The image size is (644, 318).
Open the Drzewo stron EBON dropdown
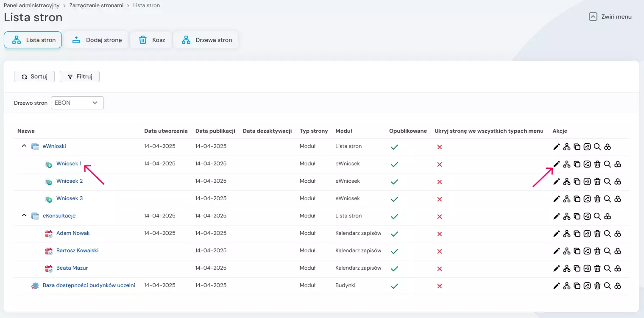click(x=77, y=103)
